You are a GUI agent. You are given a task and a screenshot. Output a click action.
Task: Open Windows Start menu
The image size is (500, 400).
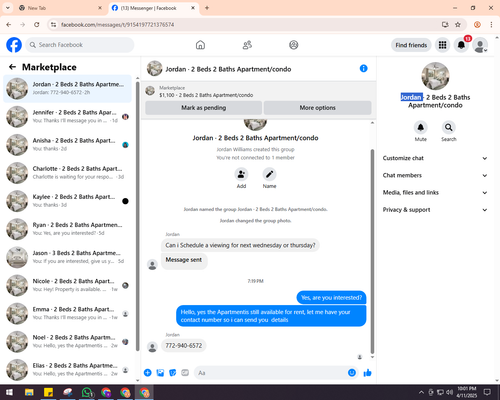pos(9,392)
